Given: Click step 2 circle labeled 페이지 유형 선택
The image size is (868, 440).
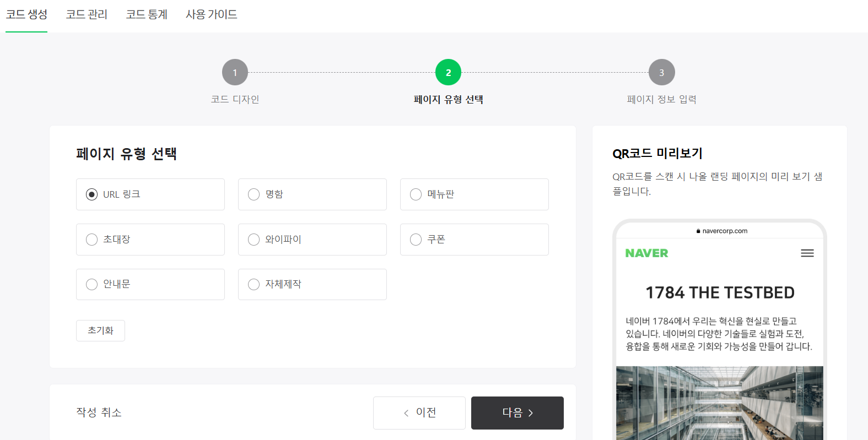Looking at the screenshot, I should coord(448,72).
